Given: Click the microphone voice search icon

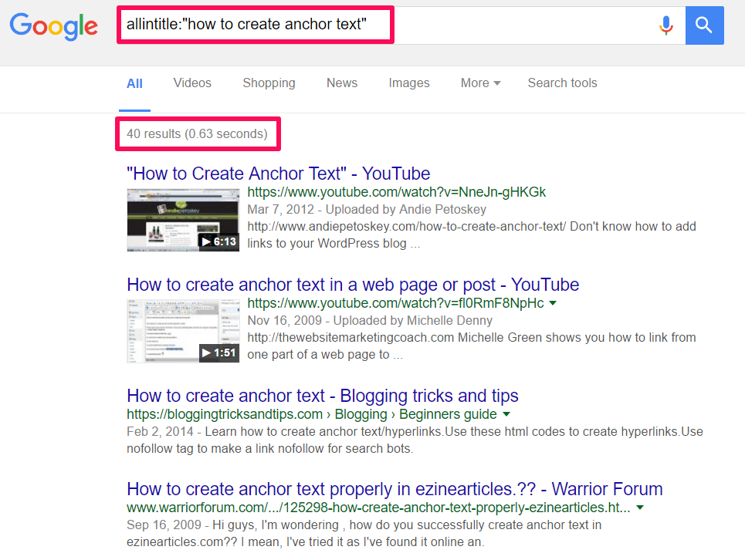Looking at the screenshot, I should coord(665,25).
